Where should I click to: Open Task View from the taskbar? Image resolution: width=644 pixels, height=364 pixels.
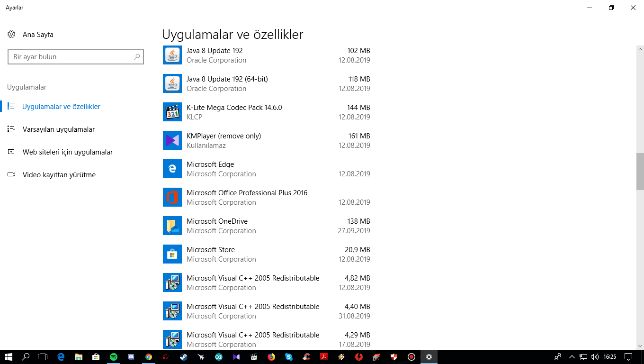(43, 357)
